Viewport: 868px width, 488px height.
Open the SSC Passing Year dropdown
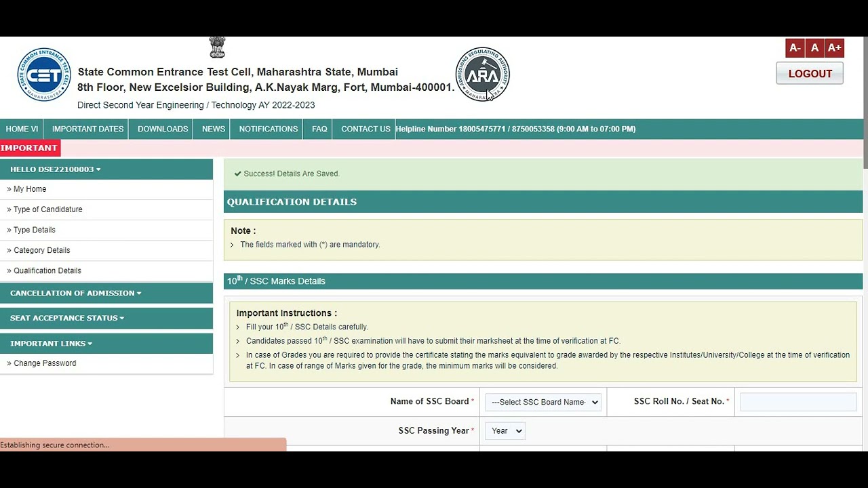(x=505, y=431)
